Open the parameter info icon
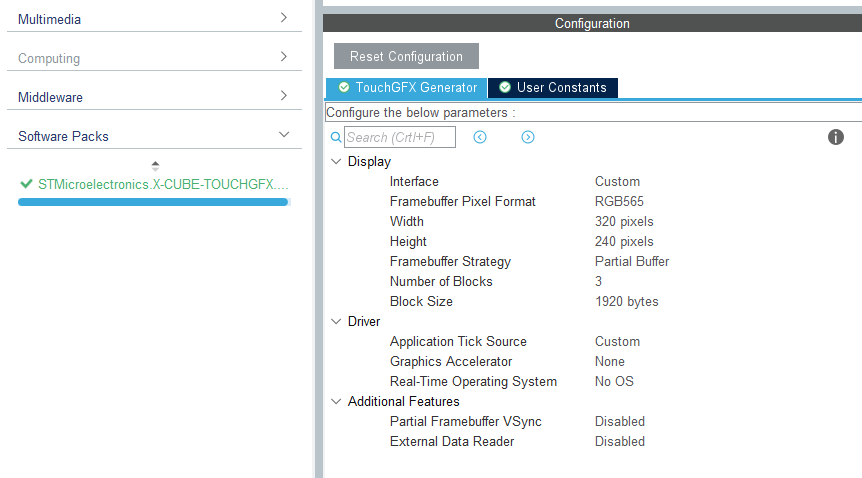The image size is (862, 478). click(x=836, y=137)
